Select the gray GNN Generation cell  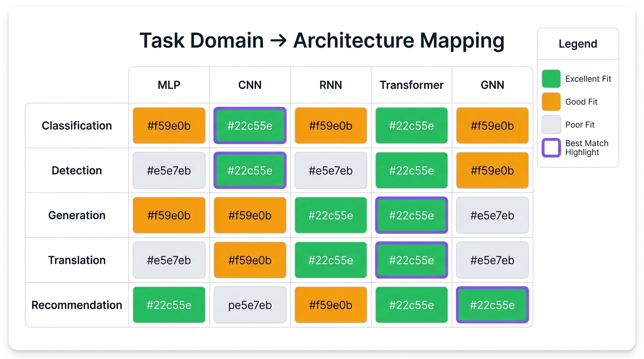click(x=492, y=215)
